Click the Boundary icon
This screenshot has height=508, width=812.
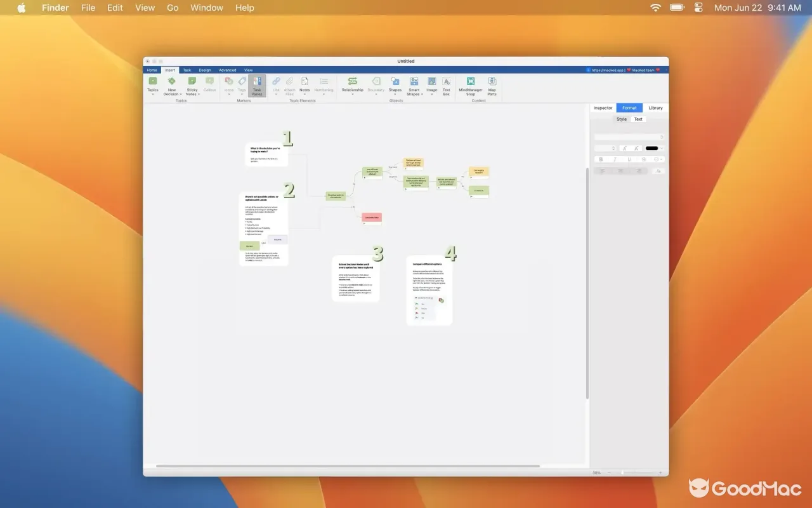coord(376,81)
